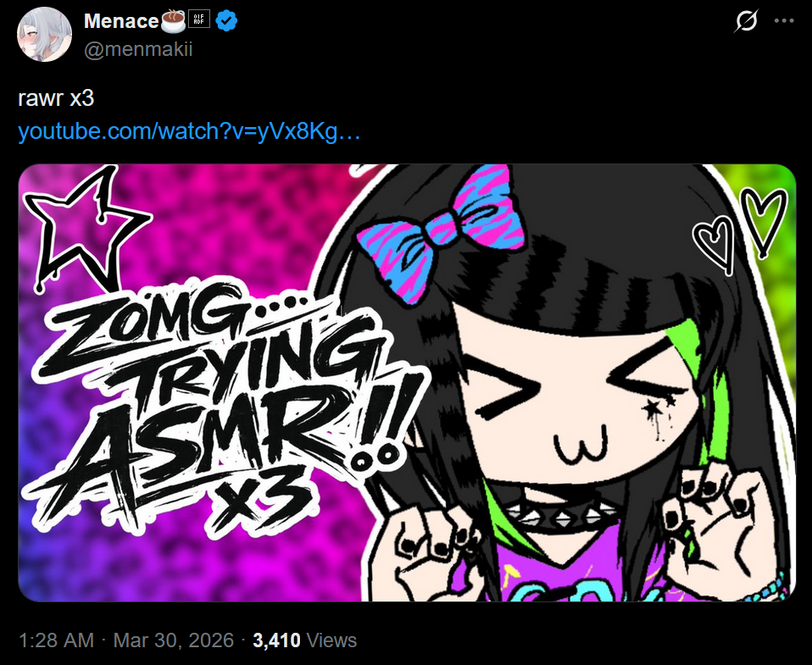Click the "rawr x3" tweet text

(x=56, y=98)
